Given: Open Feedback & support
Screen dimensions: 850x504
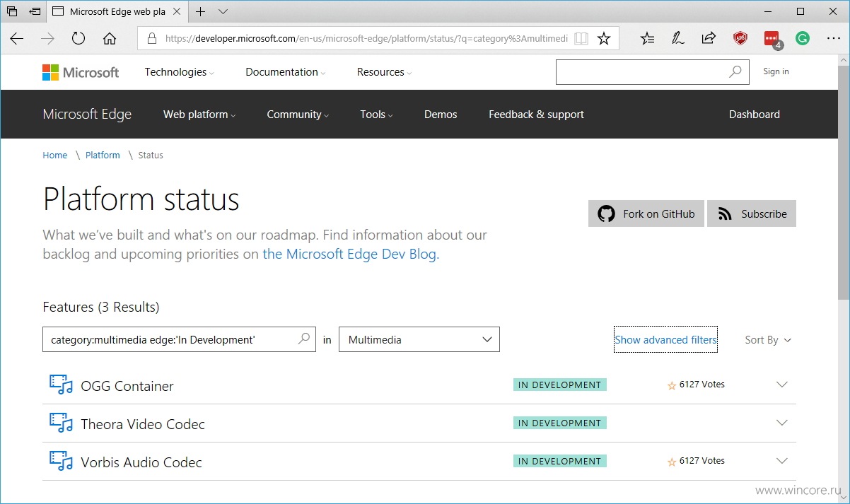Looking at the screenshot, I should (x=537, y=115).
